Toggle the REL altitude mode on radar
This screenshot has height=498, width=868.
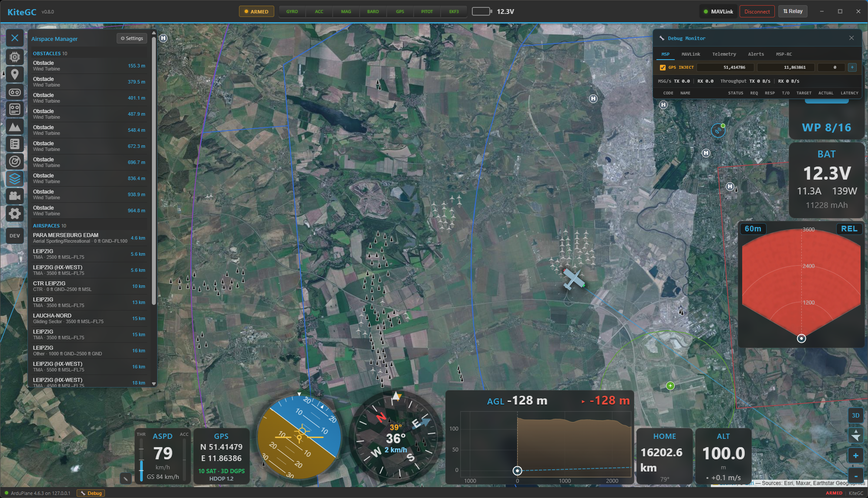point(849,229)
